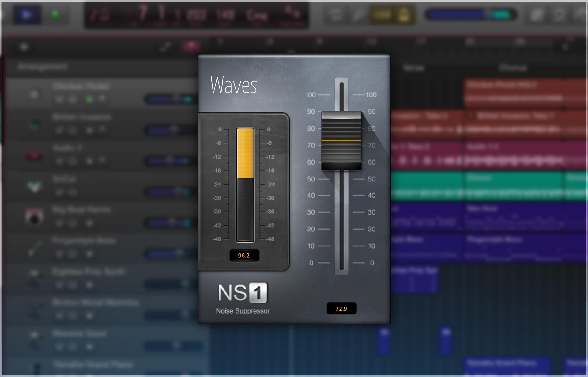
Task: Click the LCD position display in the control bar
Action: (x=196, y=15)
